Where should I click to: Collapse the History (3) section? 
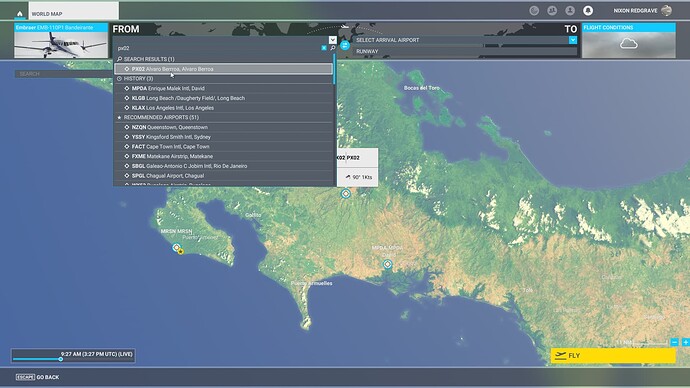[223, 78]
